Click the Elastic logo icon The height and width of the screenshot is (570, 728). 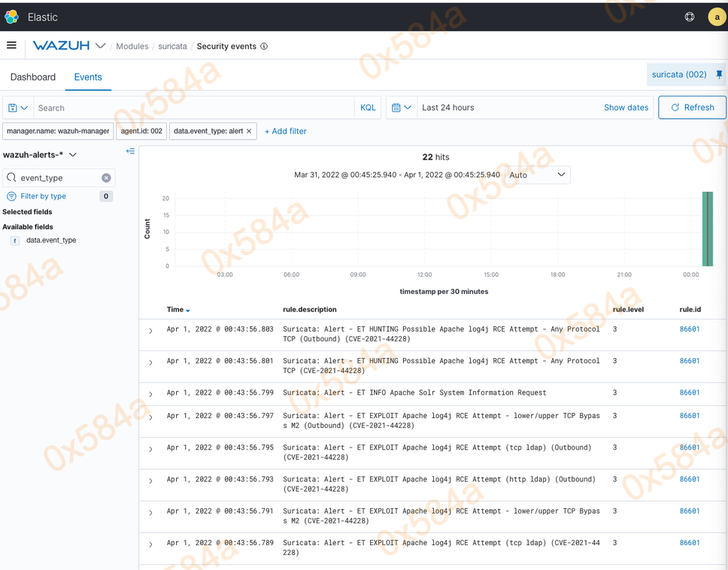tap(11, 17)
